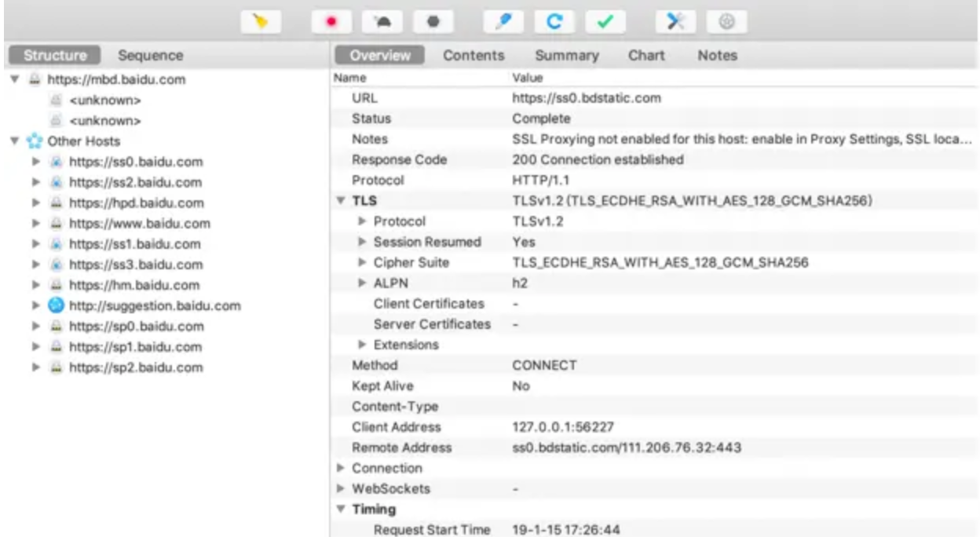980x537 pixels.
Task: Toggle breakpoints with the hexagon icon
Action: click(x=433, y=21)
